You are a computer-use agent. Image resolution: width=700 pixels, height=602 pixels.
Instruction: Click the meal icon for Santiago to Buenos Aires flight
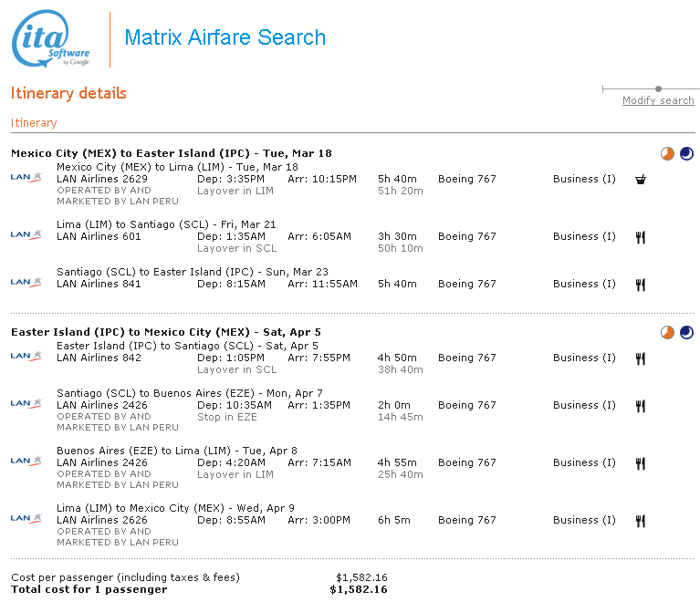point(641,406)
